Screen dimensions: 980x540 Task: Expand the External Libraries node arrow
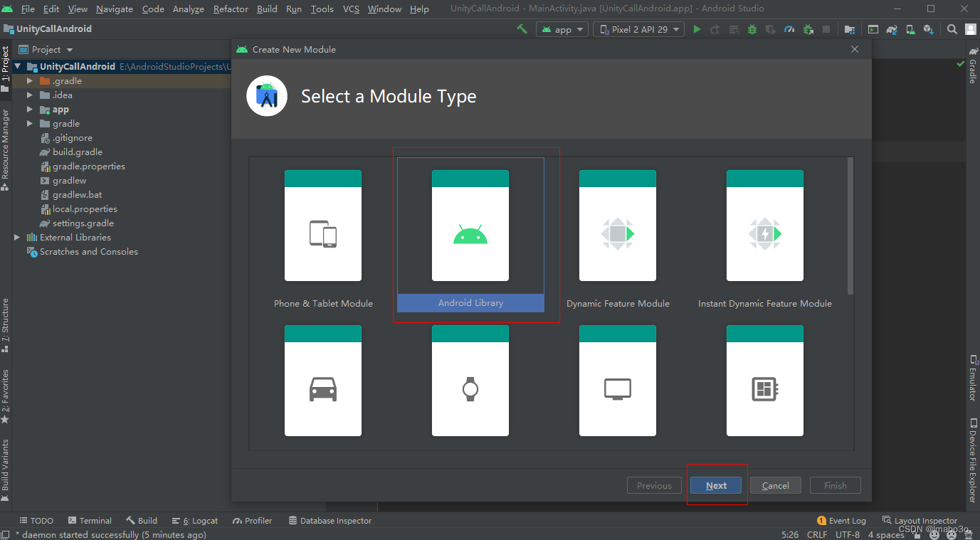pos(18,238)
